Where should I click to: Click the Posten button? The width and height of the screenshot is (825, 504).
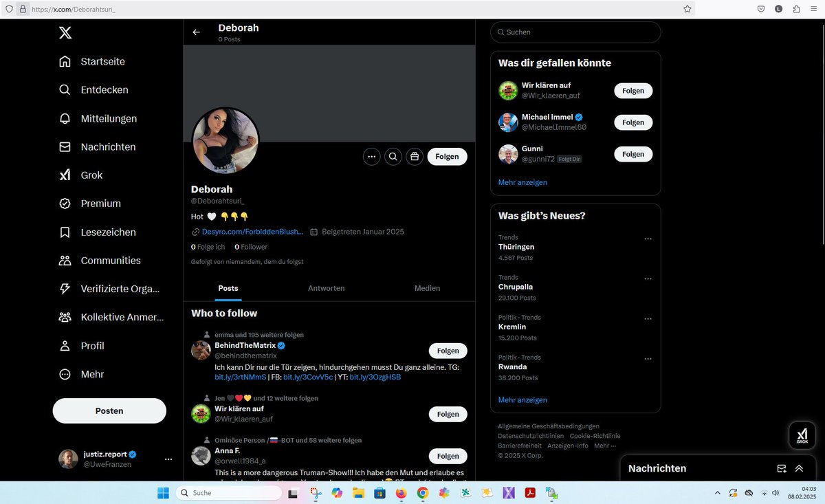point(109,410)
